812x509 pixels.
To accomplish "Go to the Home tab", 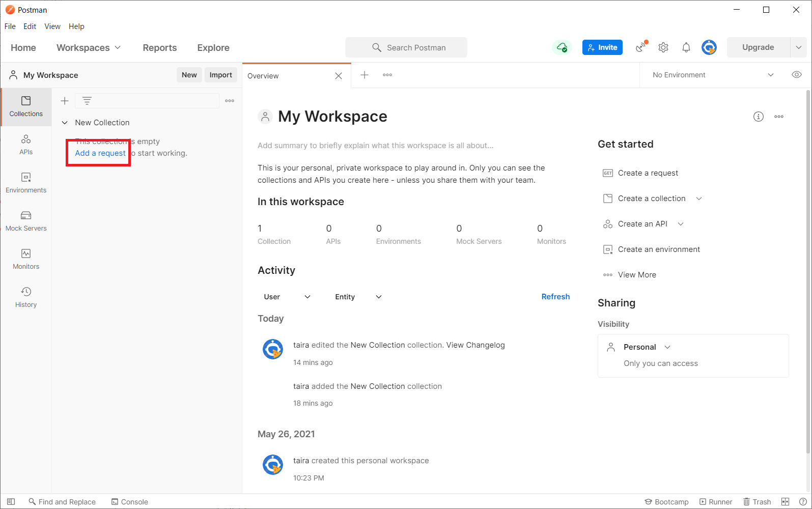I will click(x=23, y=47).
